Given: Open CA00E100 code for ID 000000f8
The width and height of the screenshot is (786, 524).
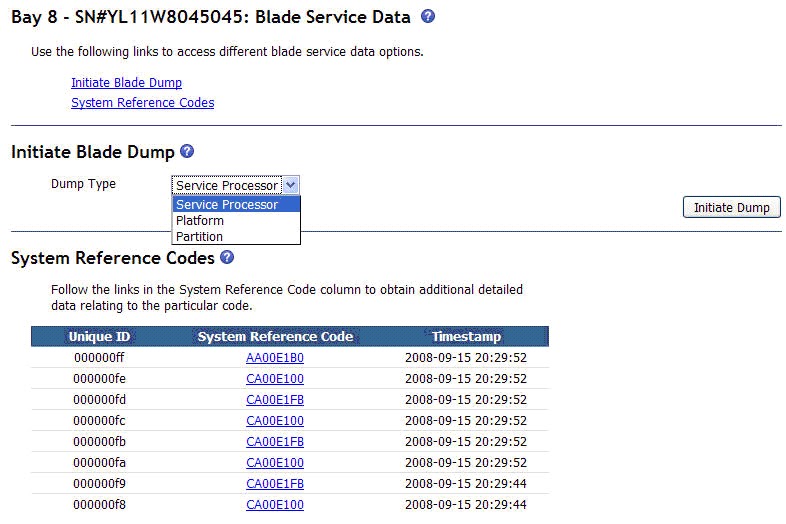Looking at the screenshot, I should pos(275,504).
